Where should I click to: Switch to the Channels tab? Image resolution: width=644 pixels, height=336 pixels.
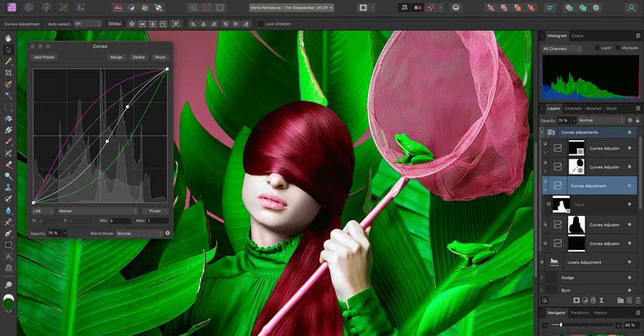pyautogui.click(x=573, y=109)
